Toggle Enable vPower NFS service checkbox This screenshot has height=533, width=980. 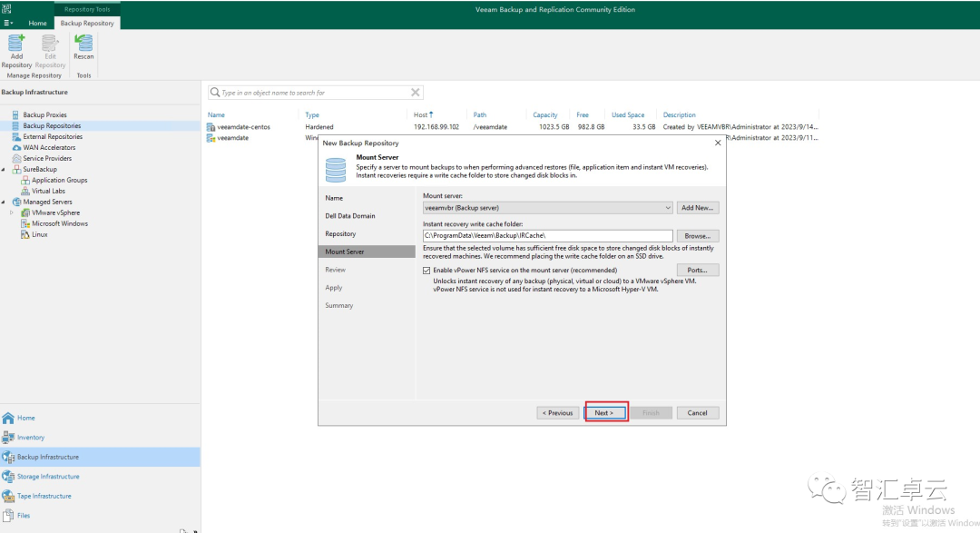tap(426, 271)
